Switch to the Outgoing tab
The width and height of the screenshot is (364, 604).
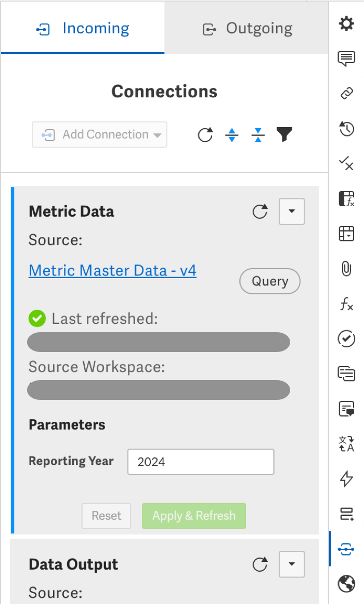click(246, 28)
